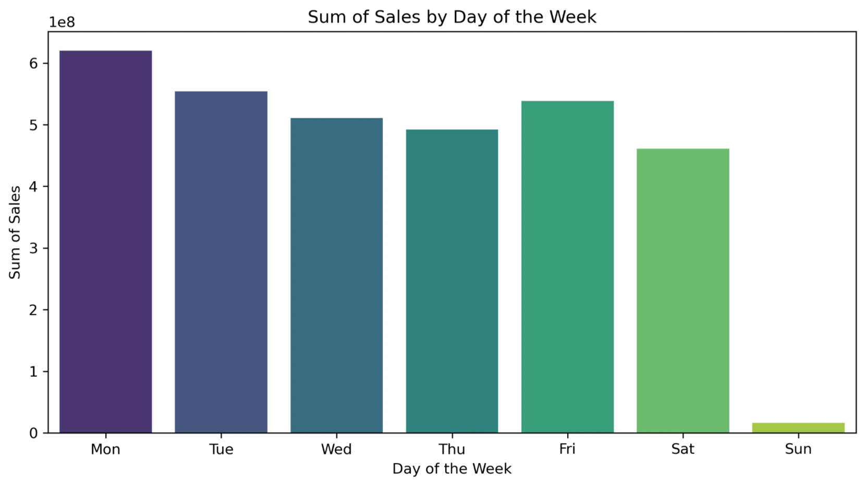The width and height of the screenshot is (868, 490).
Task: Click the blue Tue bar
Action: 221,262
